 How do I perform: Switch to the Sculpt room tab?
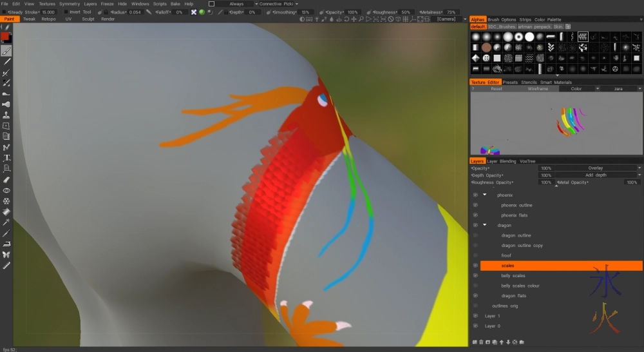[x=88, y=19]
